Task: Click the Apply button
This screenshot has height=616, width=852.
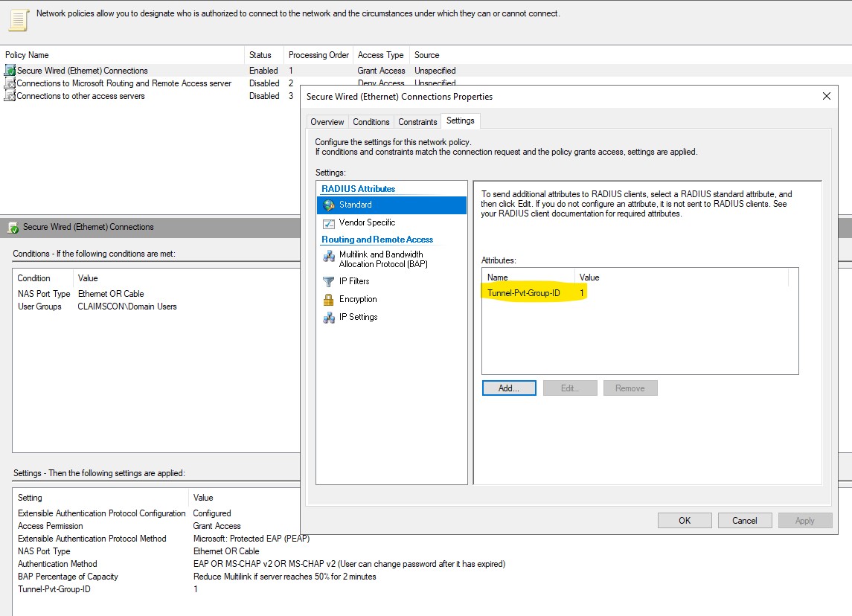Action: (x=804, y=520)
